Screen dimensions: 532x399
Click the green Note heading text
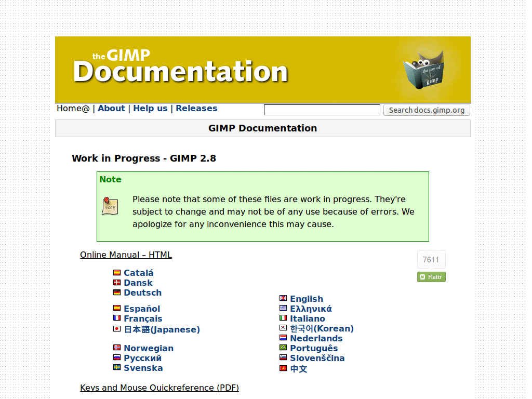[110, 179]
